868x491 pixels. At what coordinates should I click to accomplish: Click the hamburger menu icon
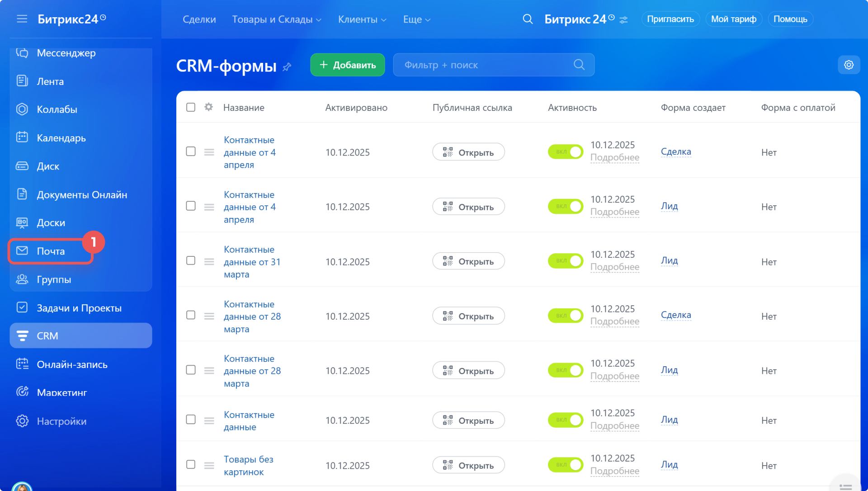pos(22,19)
